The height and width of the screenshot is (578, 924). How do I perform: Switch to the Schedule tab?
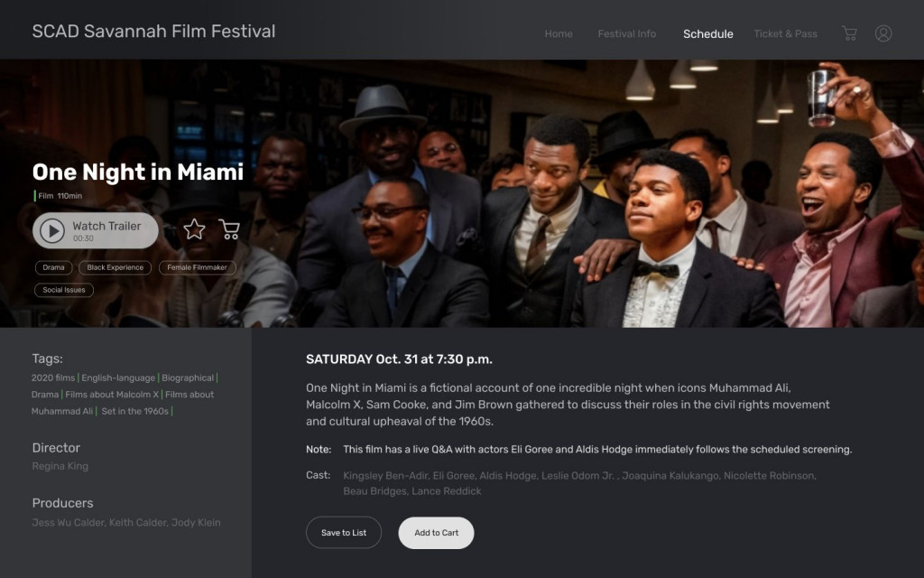tap(707, 33)
